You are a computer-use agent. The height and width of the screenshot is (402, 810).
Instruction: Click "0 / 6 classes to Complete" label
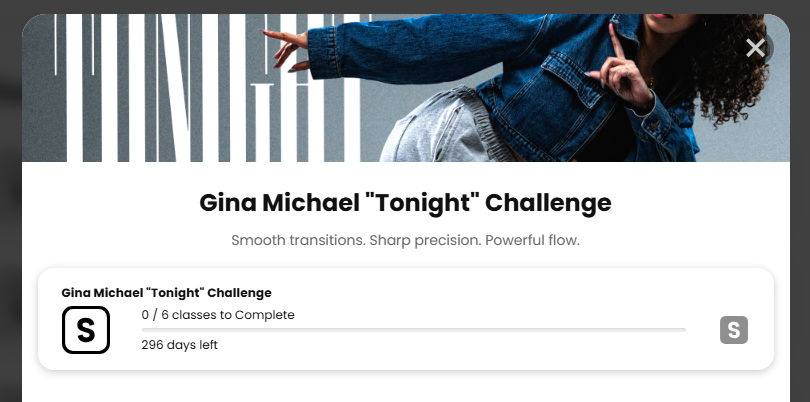pos(218,315)
